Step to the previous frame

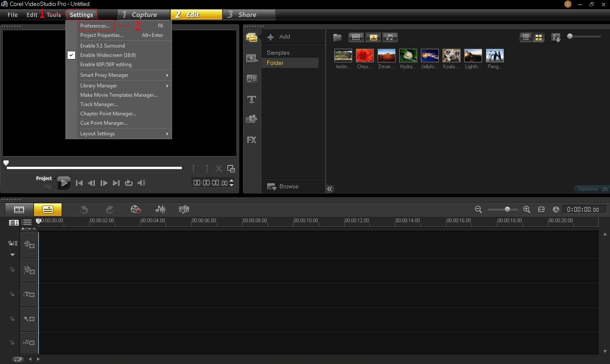pos(91,183)
